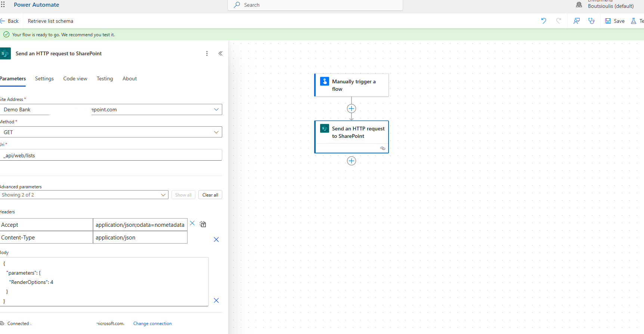
Task: Add step after Send an HTTP request
Action: [351, 161]
